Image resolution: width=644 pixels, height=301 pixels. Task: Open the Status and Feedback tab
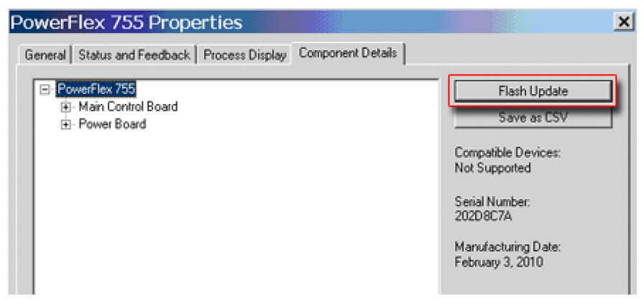coord(134,55)
